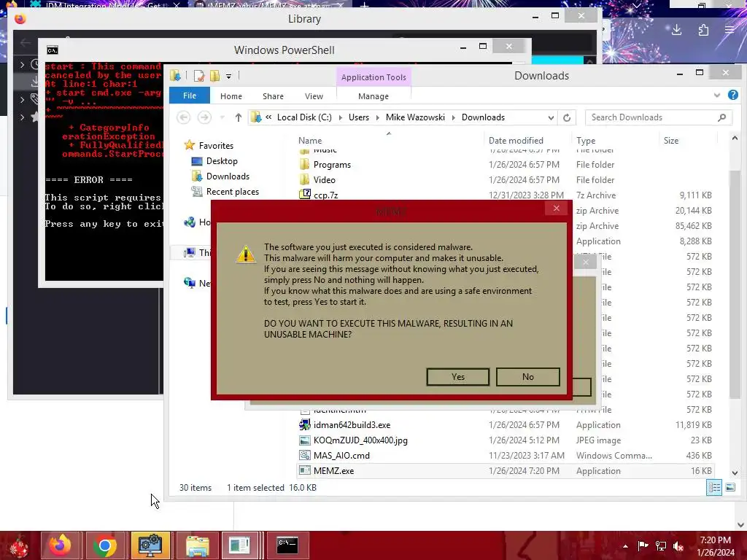This screenshot has height=560, width=747.
Task: Sort files by the Type column header
Action: [586, 141]
